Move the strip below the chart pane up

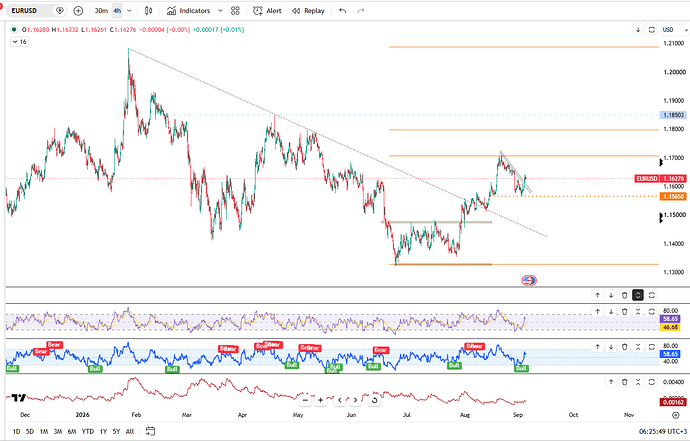click(x=598, y=295)
